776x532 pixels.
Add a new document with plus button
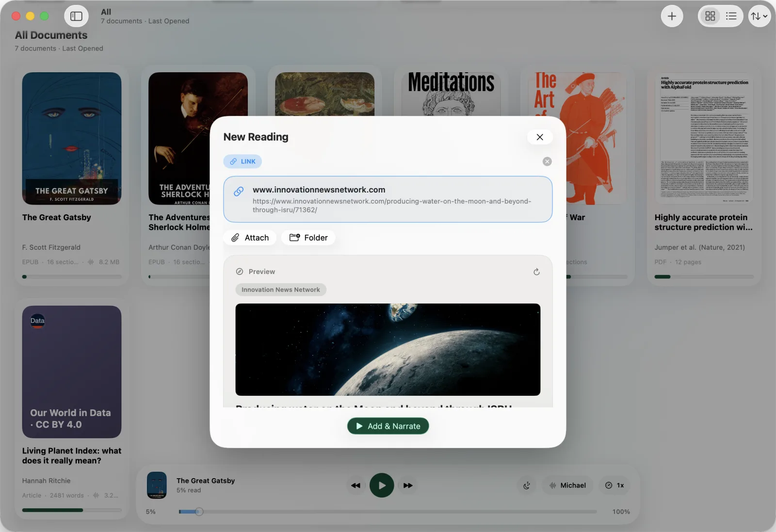[x=672, y=16]
